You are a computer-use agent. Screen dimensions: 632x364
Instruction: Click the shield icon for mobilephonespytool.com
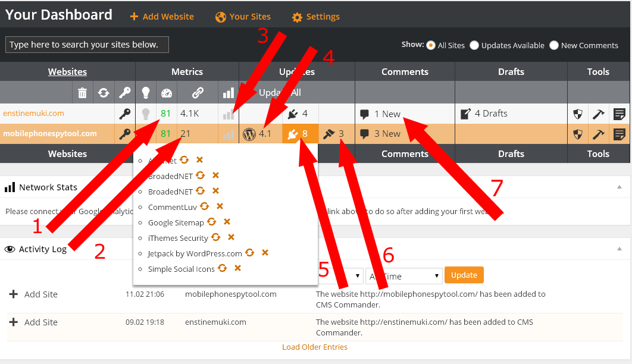(578, 134)
